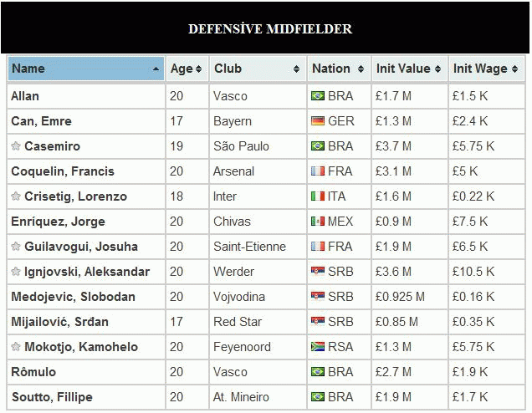Screen dimensions: 532x413
Task: Sort by Init Value column
Action: coord(409,69)
